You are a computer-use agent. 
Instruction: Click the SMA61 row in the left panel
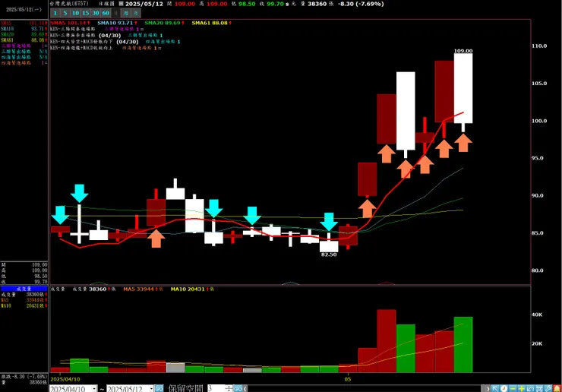click(24, 40)
